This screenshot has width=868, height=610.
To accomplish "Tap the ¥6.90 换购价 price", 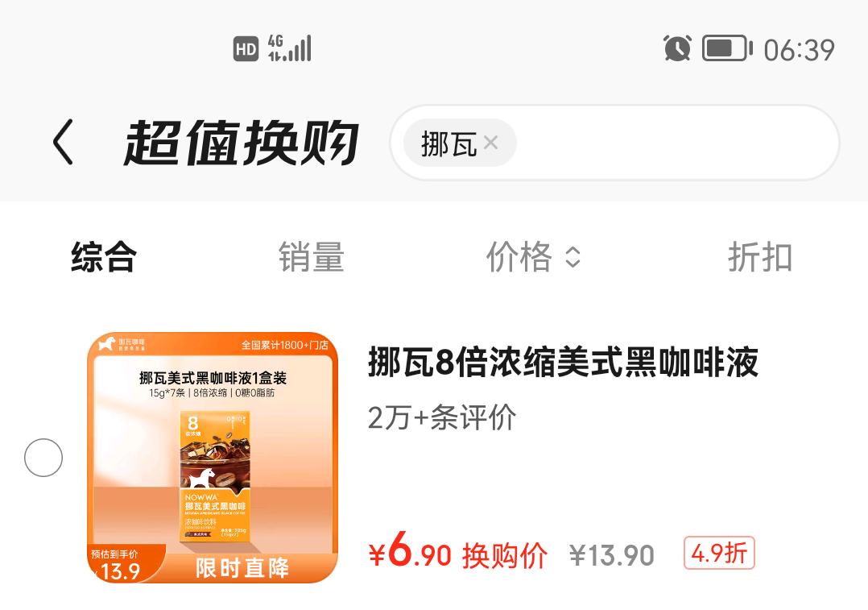I will [458, 552].
